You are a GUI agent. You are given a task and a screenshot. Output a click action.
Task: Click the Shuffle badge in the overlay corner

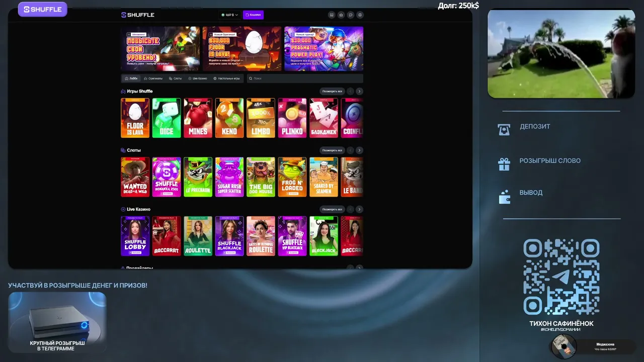coord(43,9)
